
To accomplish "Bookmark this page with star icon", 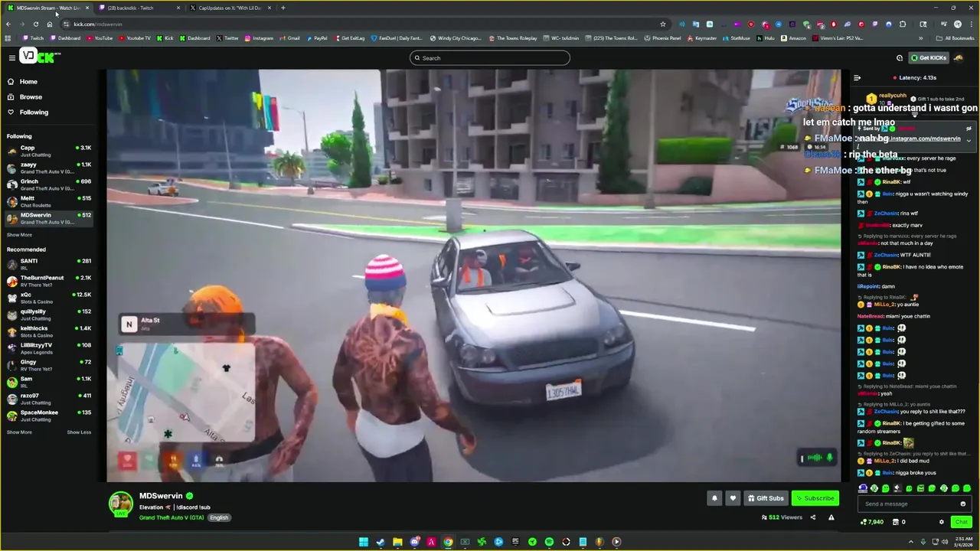I will [663, 24].
